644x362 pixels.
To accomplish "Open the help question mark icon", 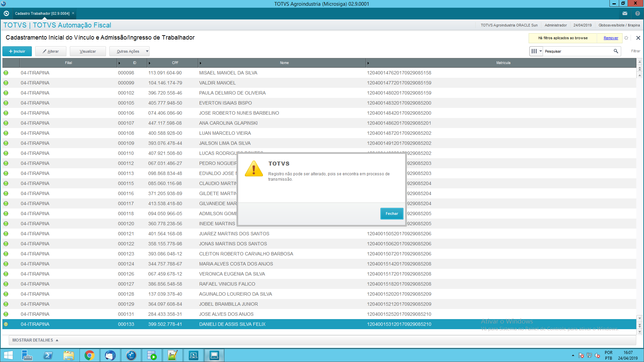I will 638,13.
